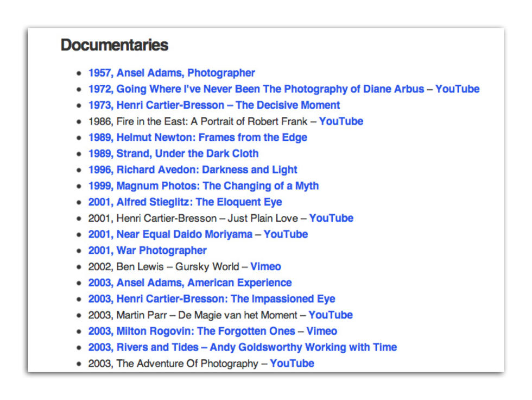Open Rivers and Tides Andy Goldsworthy link
Viewport: 532px width, 400px height.
tap(242, 347)
